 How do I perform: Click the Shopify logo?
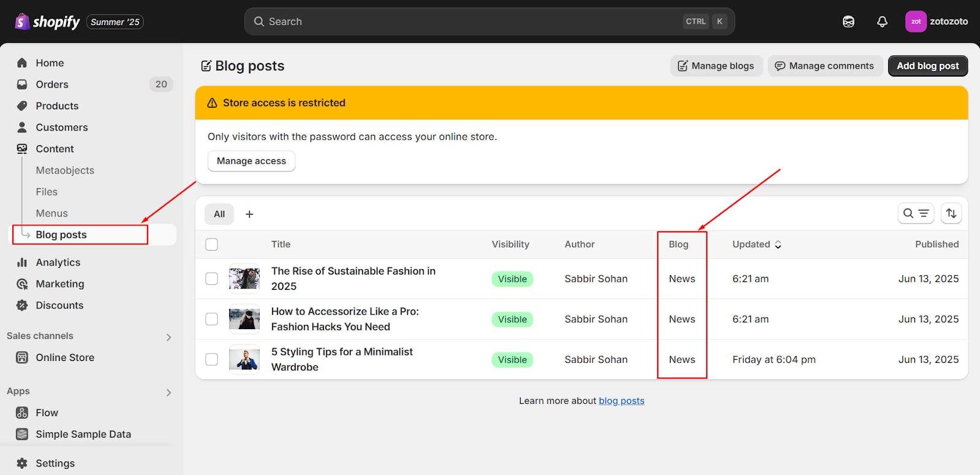coord(48,22)
